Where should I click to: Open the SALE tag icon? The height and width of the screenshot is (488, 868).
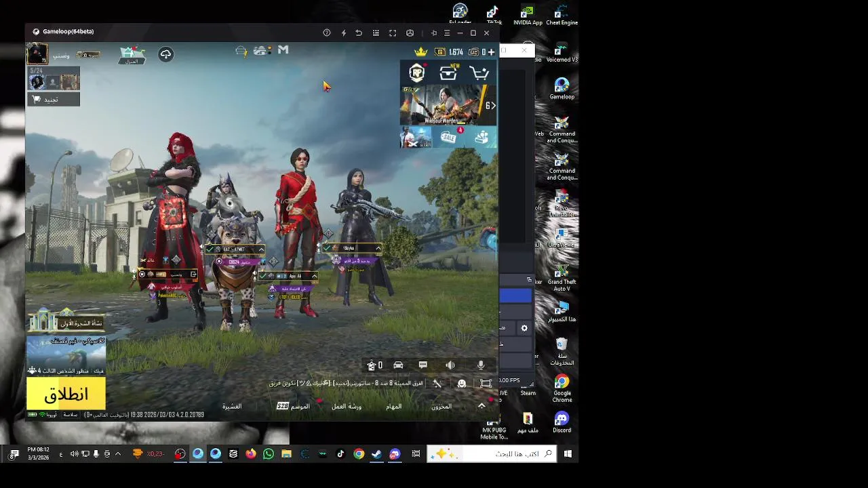(x=448, y=138)
